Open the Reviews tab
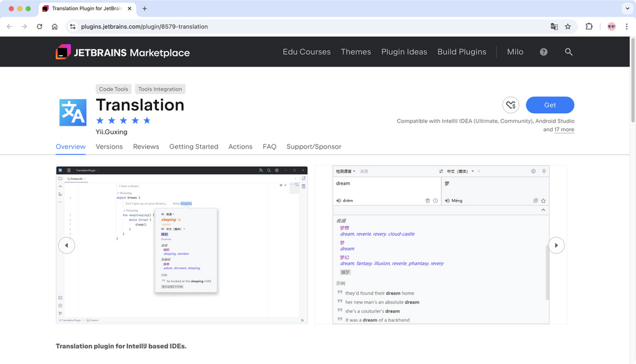636x364 pixels. [x=146, y=147]
